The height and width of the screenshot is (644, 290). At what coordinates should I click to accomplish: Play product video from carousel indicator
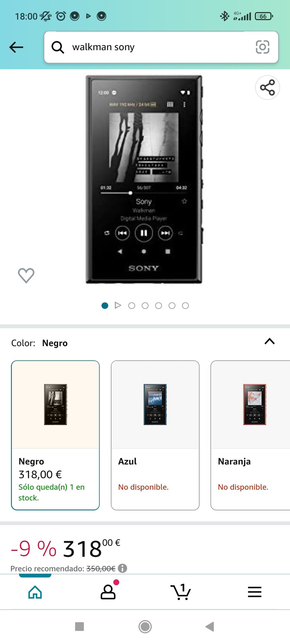click(118, 305)
